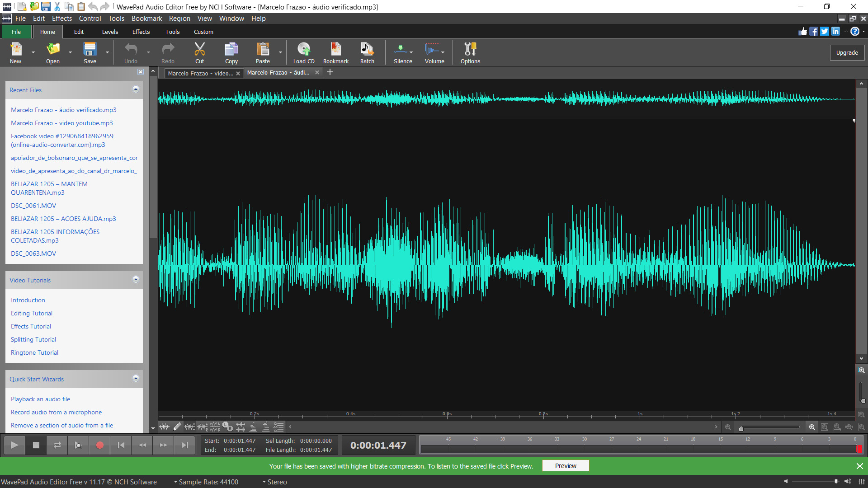
Task: Click the Save toolbar icon
Action: (90, 49)
